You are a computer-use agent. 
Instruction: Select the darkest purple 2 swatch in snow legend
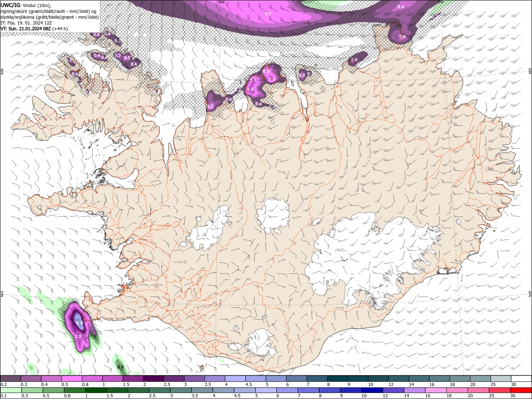pyautogui.click(x=153, y=378)
